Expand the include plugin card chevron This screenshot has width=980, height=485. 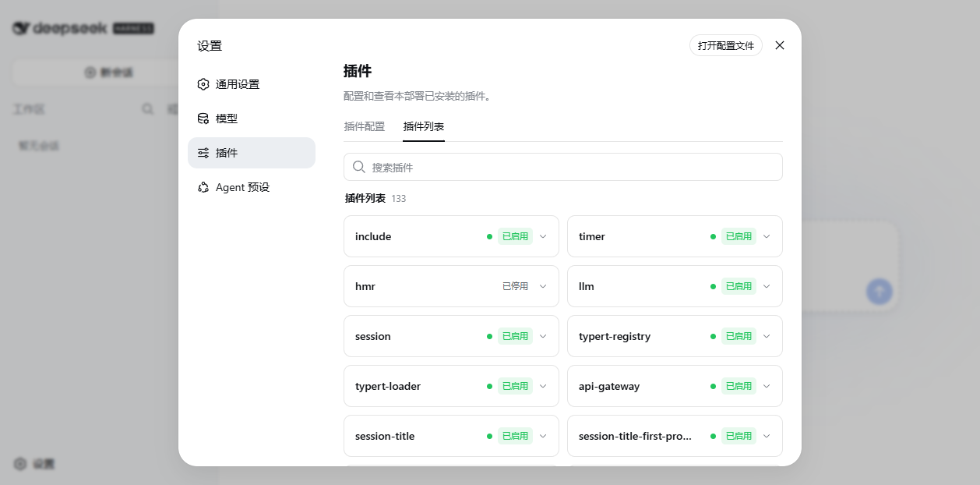click(543, 236)
